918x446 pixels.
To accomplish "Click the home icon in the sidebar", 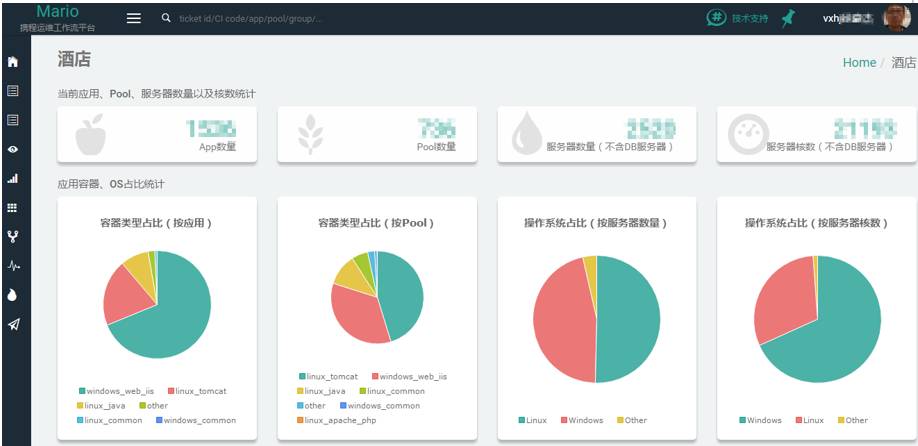I will pyautogui.click(x=13, y=61).
